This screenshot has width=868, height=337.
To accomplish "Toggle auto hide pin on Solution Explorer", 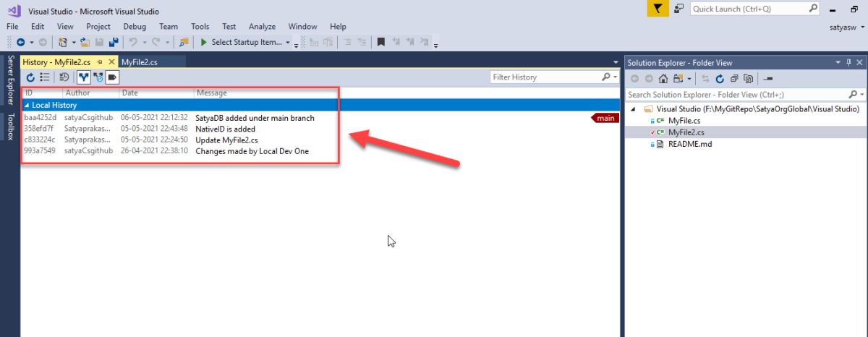I will 848,63.
